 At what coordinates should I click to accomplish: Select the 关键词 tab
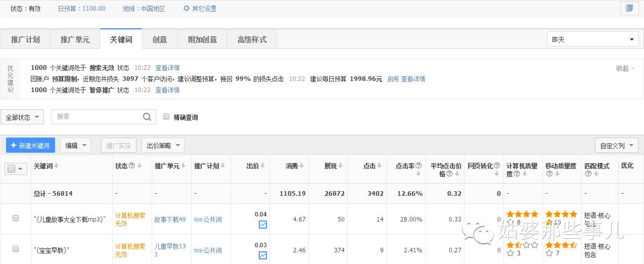click(121, 39)
